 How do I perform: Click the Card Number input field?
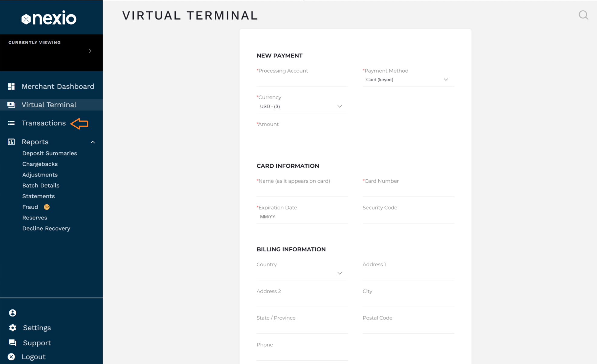408,190
